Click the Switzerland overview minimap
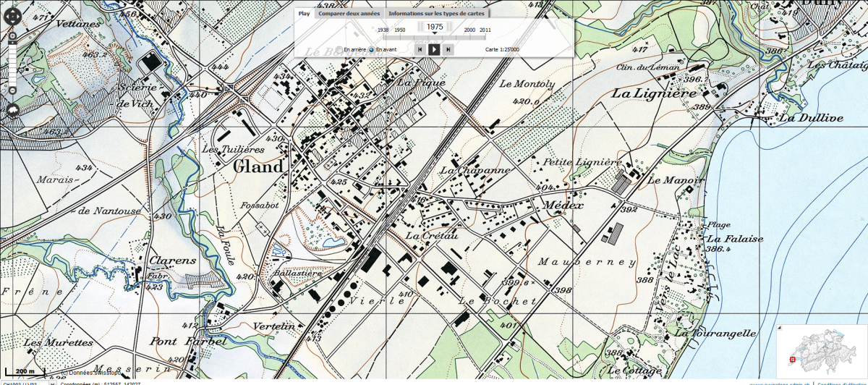 (x=822, y=351)
